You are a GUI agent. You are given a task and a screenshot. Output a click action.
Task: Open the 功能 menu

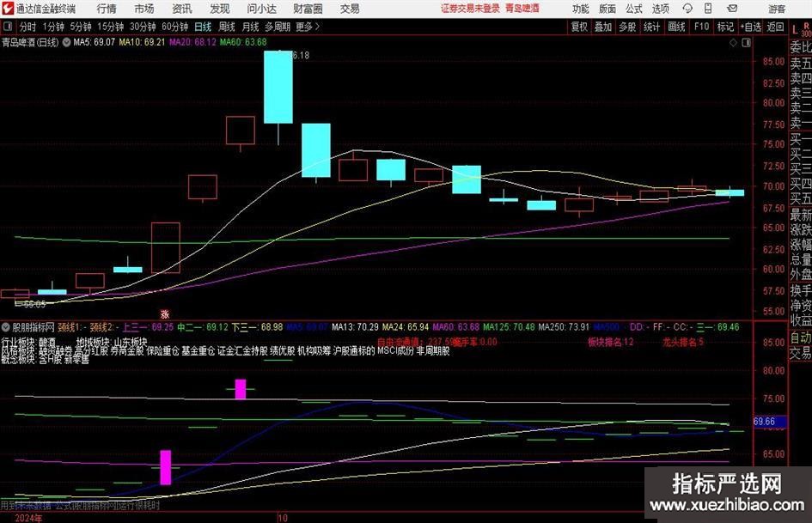[x=581, y=9]
